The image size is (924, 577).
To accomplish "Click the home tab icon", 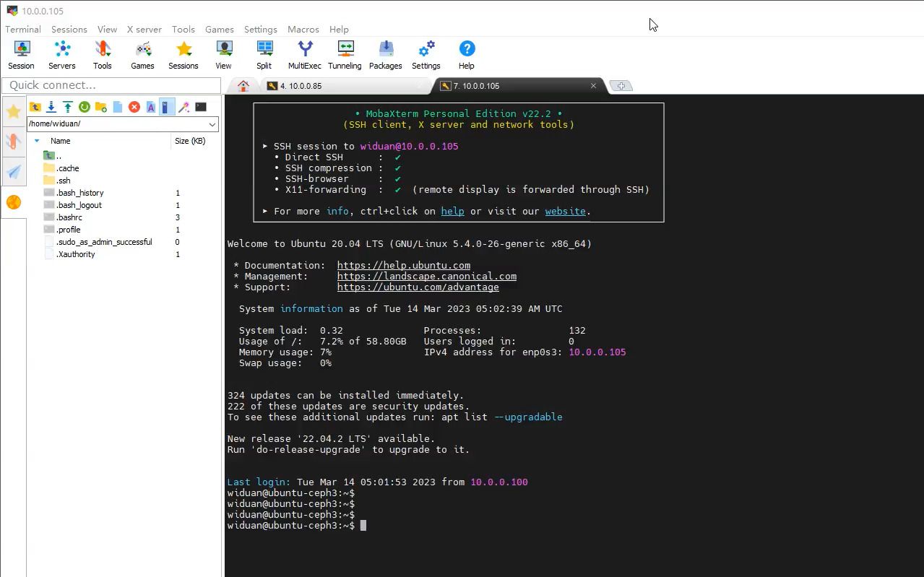I will [243, 85].
